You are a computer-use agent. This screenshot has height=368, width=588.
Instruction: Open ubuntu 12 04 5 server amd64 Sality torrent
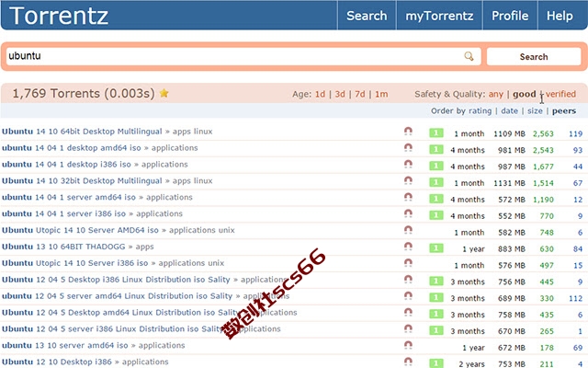pyautogui.click(x=117, y=296)
